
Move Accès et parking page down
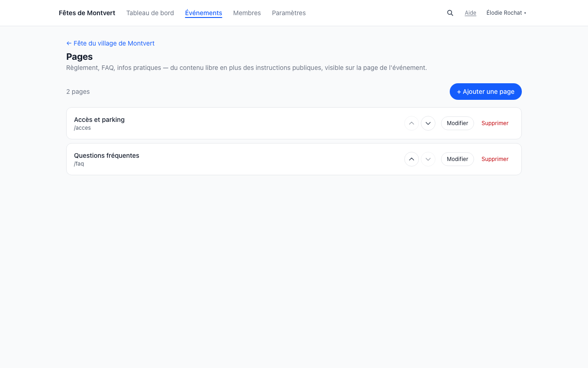click(428, 123)
